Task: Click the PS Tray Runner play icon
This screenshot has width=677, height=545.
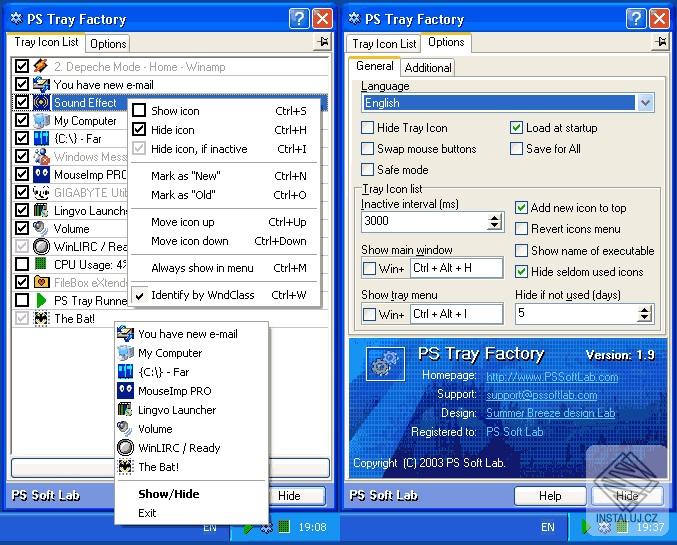Action: pyautogui.click(x=41, y=300)
